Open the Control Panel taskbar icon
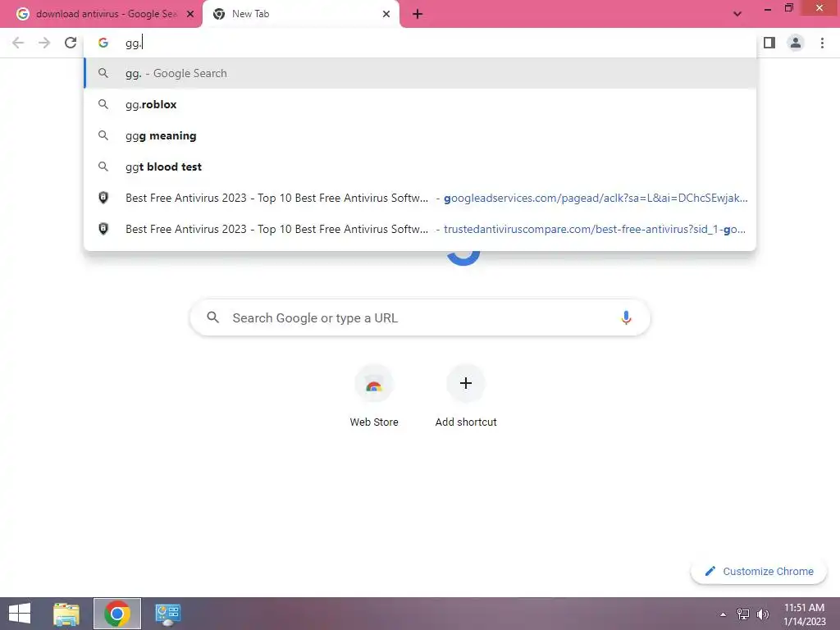 pos(167,614)
